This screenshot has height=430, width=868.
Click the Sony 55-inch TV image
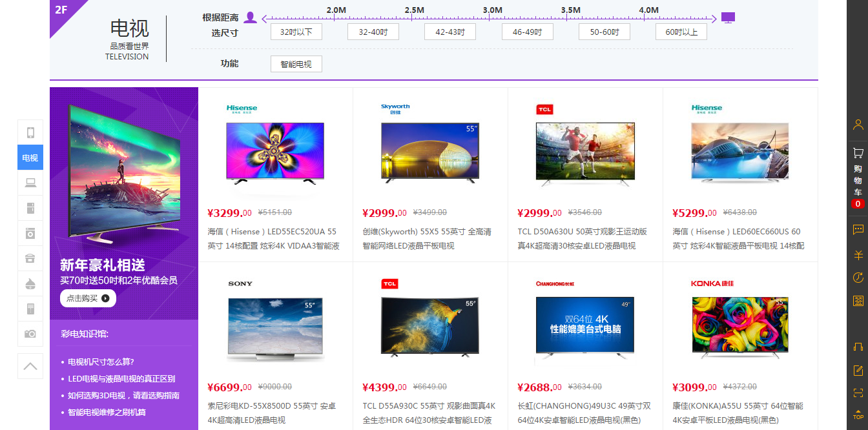[275, 329]
